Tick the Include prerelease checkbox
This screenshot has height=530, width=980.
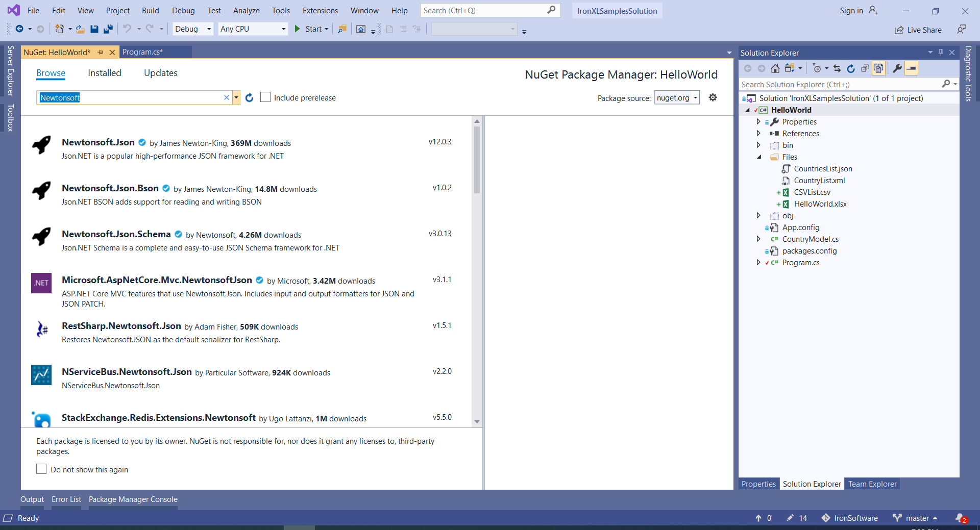click(265, 97)
